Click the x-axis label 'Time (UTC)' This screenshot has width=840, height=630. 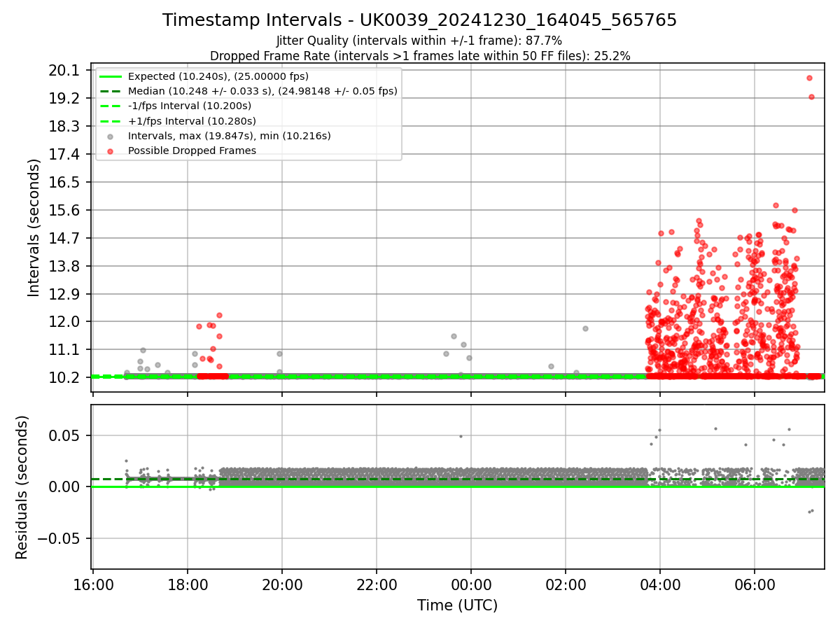pos(457,605)
